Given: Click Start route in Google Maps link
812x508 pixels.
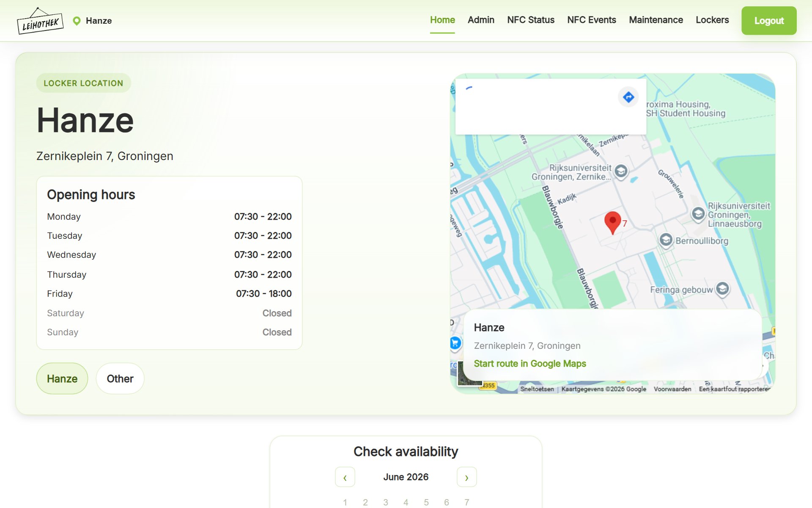Looking at the screenshot, I should (530, 364).
